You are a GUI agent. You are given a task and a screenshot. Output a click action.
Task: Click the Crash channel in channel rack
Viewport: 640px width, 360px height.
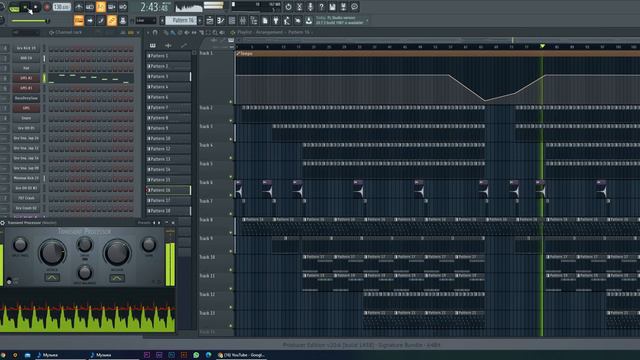pyautogui.click(x=26, y=198)
